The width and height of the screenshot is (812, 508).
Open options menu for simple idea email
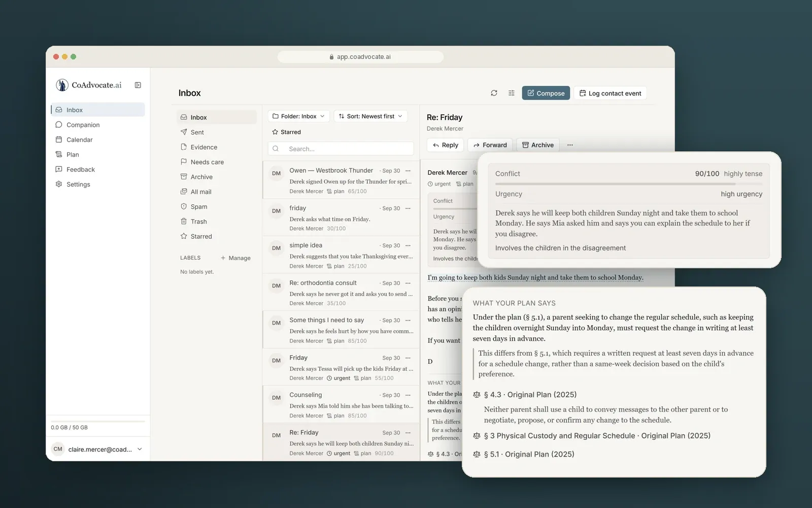click(408, 245)
